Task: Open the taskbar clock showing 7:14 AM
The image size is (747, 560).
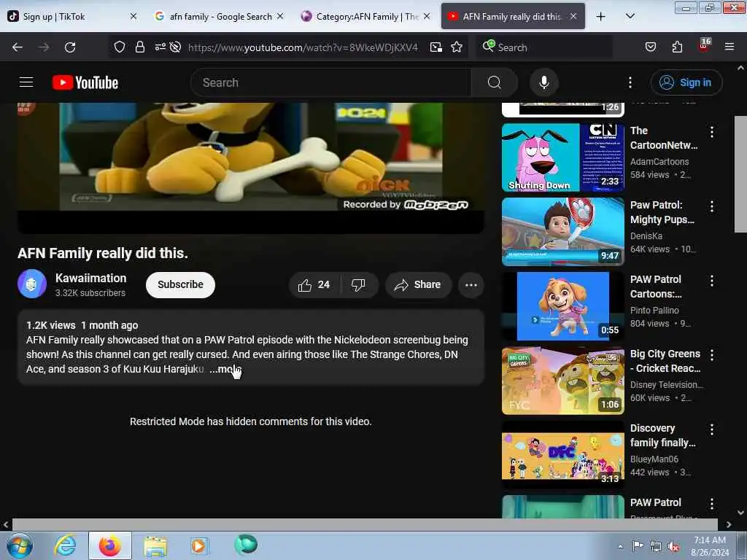Action: click(x=710, y=546)
